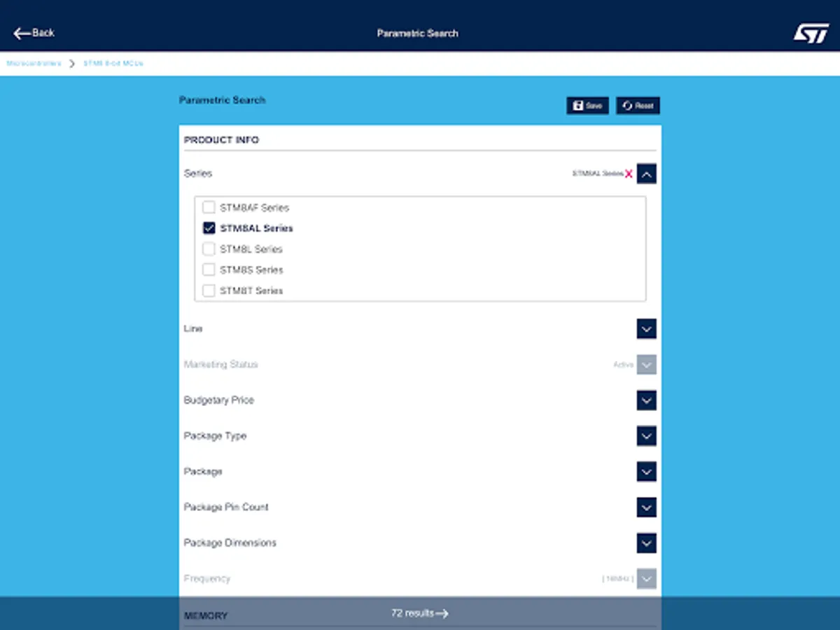Click the PRODUCT INFO section heading
Screen dimensions: 840x630
click(x=221, y=140)
